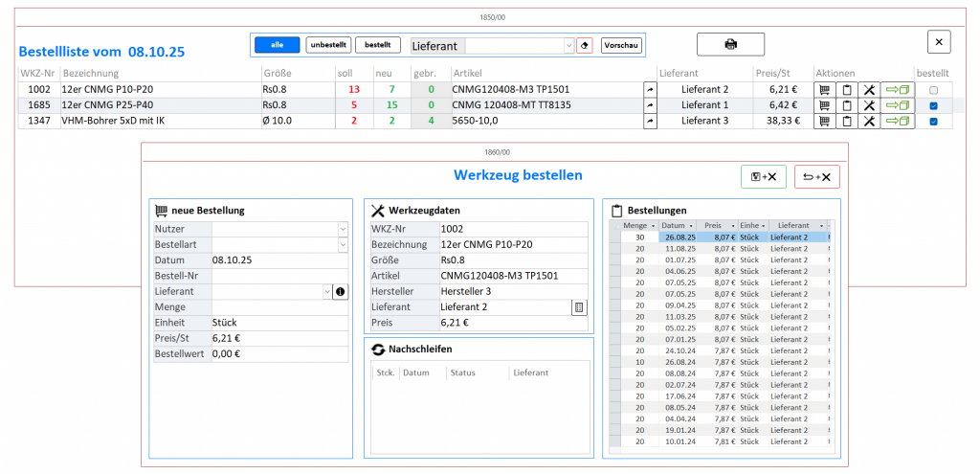This screenshot has height=474, width=980.
Task: Click the tools icon for WKZ-Nr 1347
Action: (869, 122)
